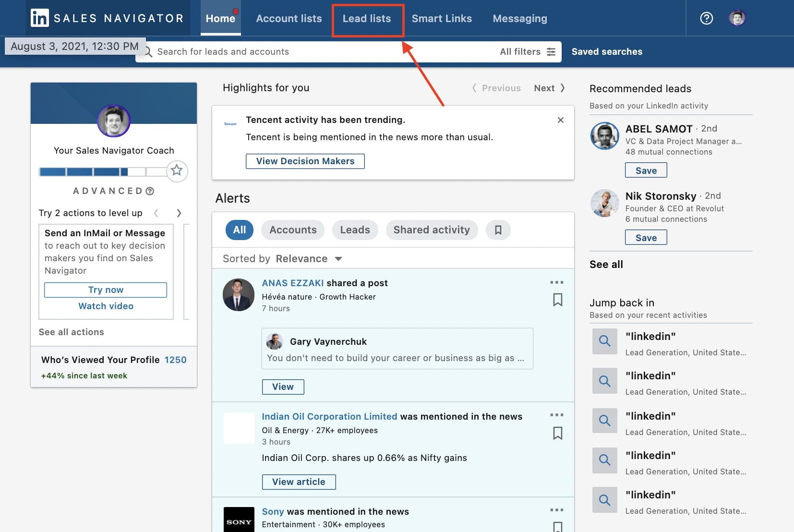Open Indian Oil Corporation Limited link

coord(329,417)
